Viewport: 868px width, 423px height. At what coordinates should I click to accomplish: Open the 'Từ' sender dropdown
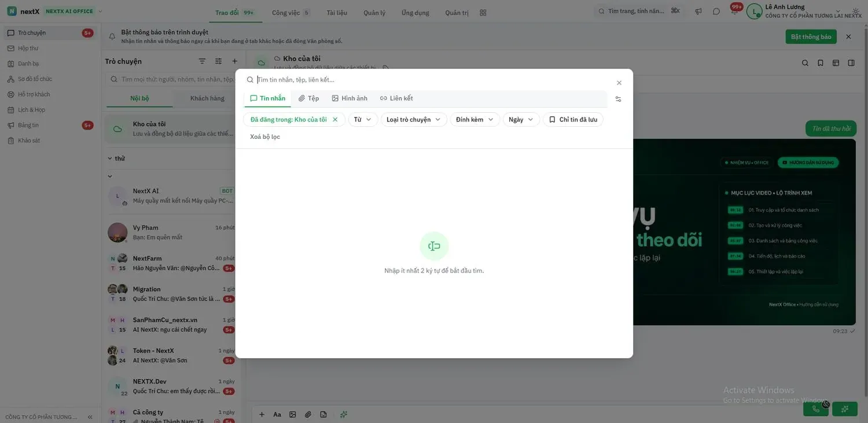363,120
